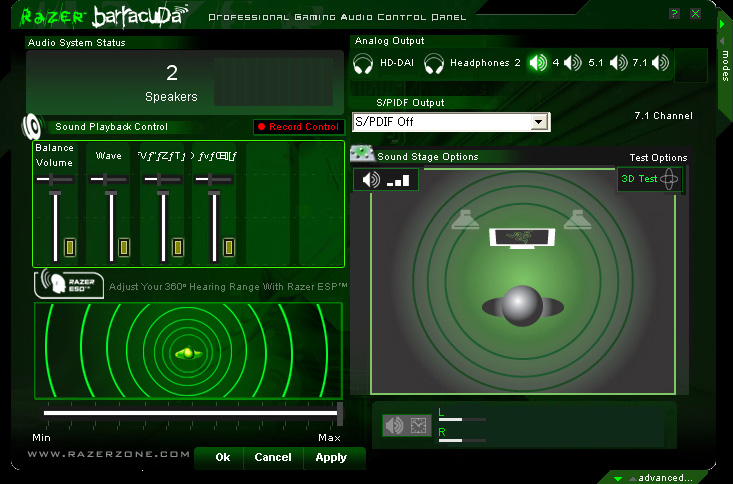
Task: Select the listener sphere in sound stage
Action: 522,306
